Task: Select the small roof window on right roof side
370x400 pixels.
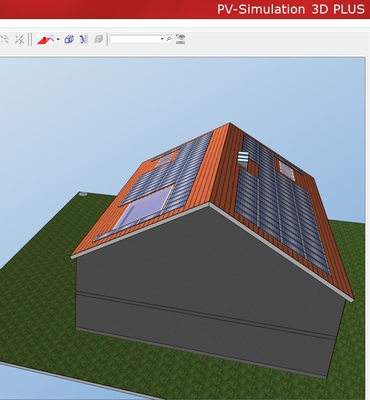Action: point(287,171)
